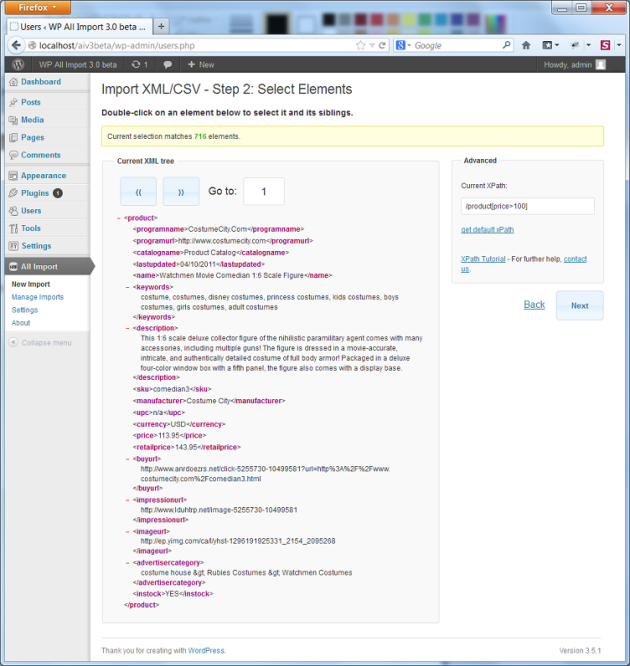Click the browser back arrow button
The width and height of the screenshot is (630, 666).
16,45
